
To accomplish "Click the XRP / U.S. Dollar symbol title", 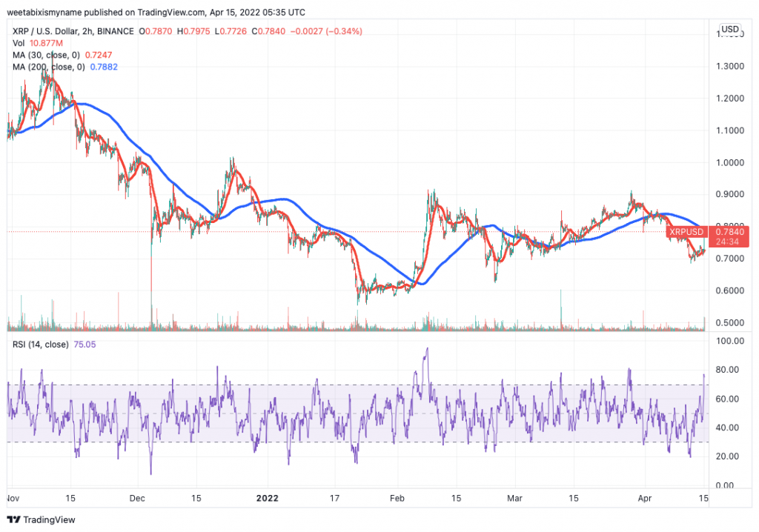I will (x=73, y=31).
